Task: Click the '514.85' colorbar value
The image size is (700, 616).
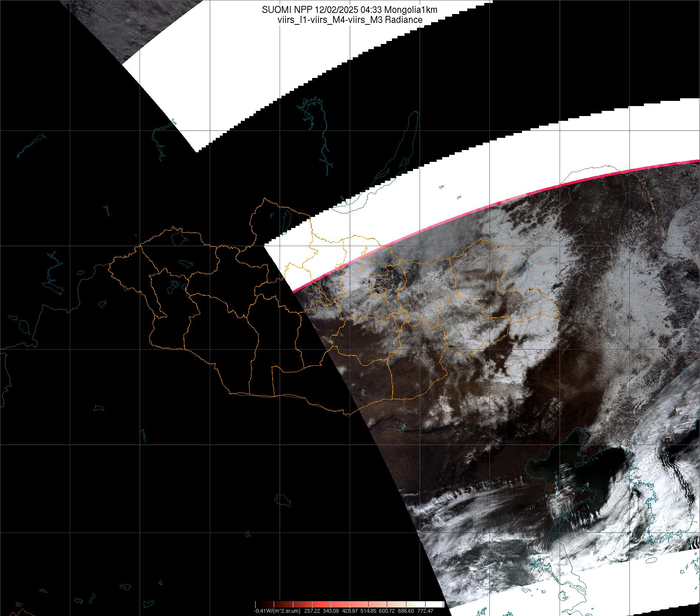Action: 368,611
